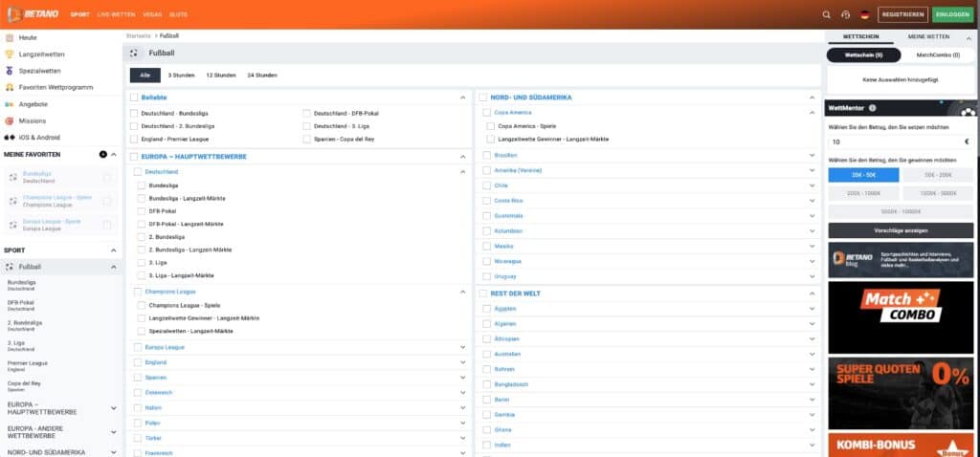Screen dimensions: 980x457
Task: Collapse the Deutschland league list chevron
Action: (463, 171)
